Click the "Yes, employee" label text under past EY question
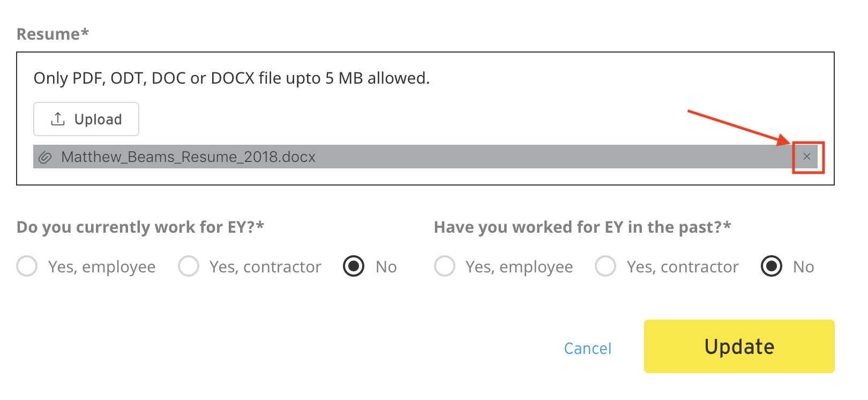 click(x=519, y=267)
